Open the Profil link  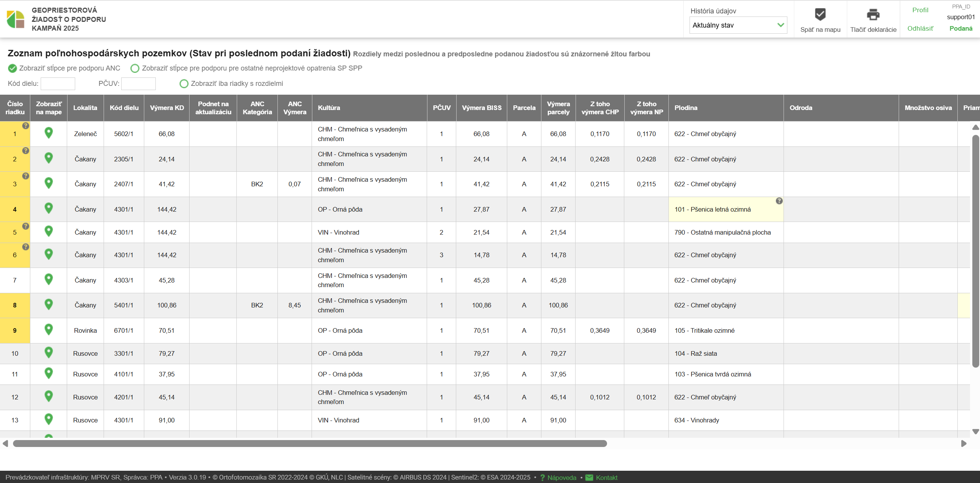click(920, 10)
